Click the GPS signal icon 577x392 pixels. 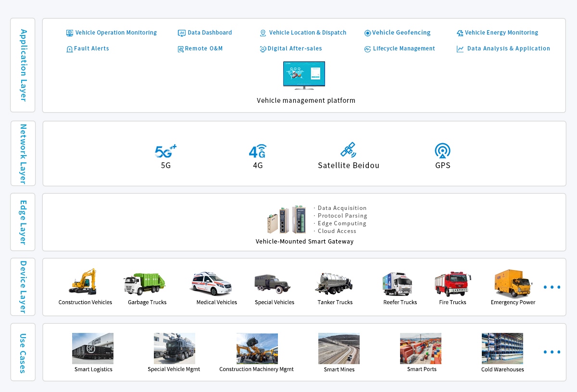pos(442,150)
